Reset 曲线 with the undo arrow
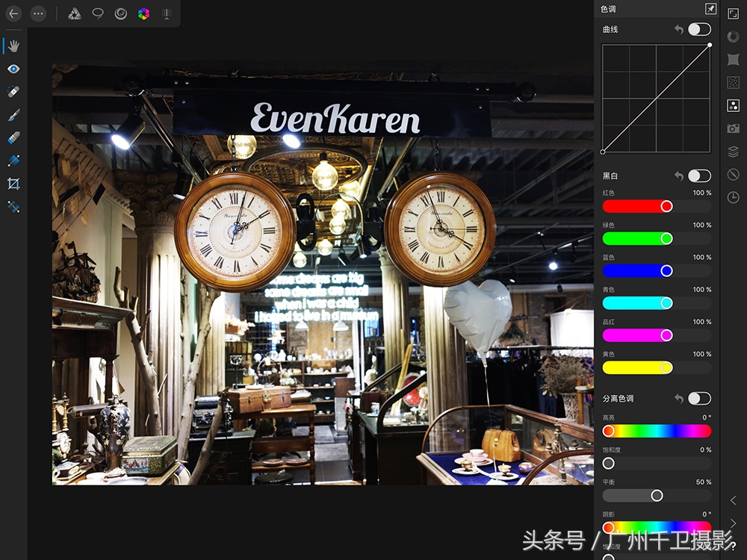The width and height of the screenshot is (747, 560). coord(678,29)
